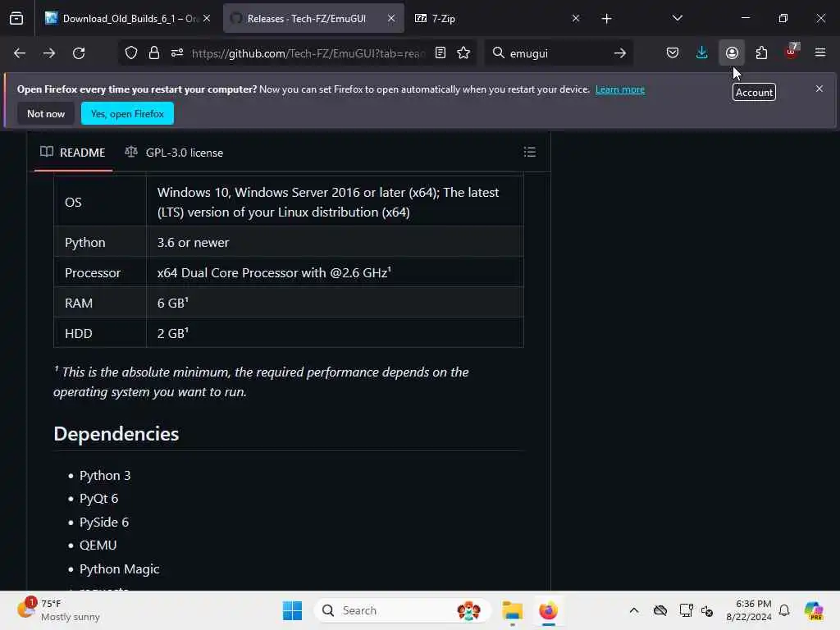Click the display/network tray icon
Viewport: 840px width, 630px height.
(x=686, y=610)
